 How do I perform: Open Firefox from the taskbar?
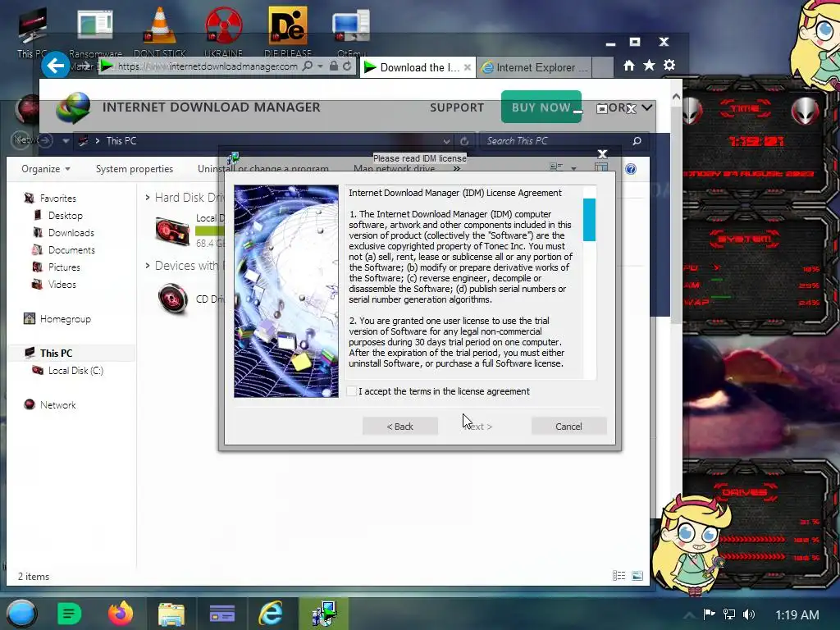click(x=121, y=614)
